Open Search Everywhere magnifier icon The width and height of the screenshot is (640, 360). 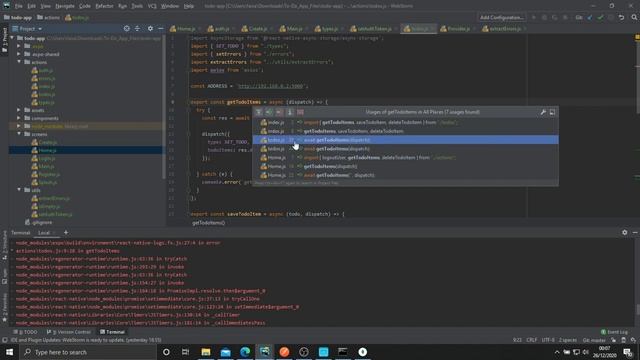click(x=634, y=18)
